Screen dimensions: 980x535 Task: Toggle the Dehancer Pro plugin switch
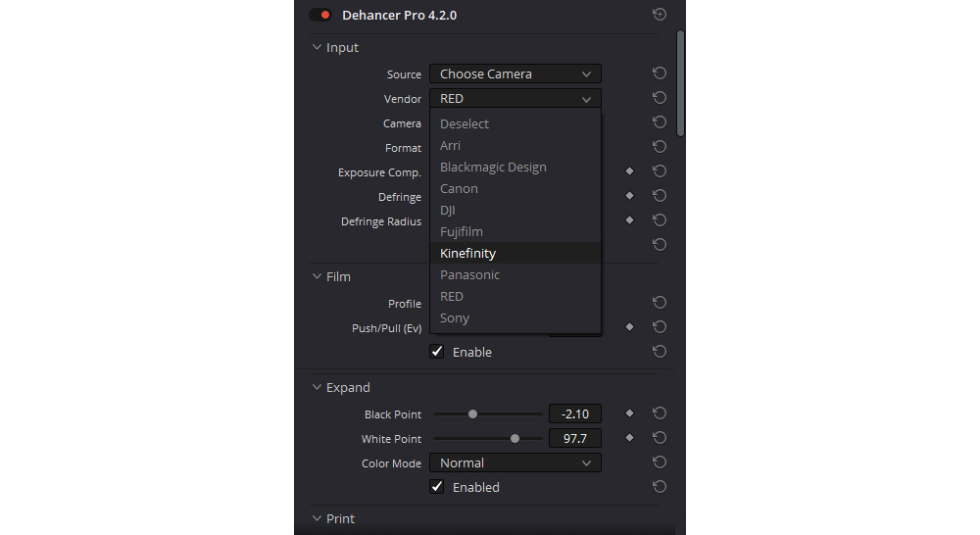point(321,15)
